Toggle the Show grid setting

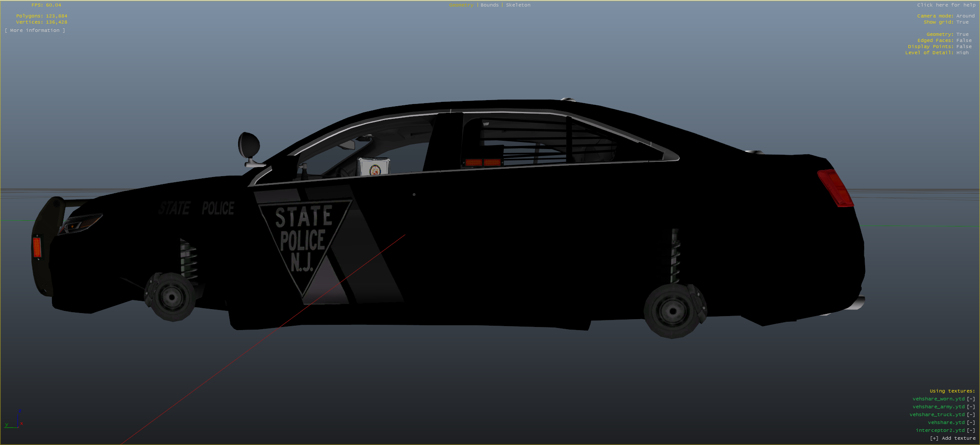962,22
